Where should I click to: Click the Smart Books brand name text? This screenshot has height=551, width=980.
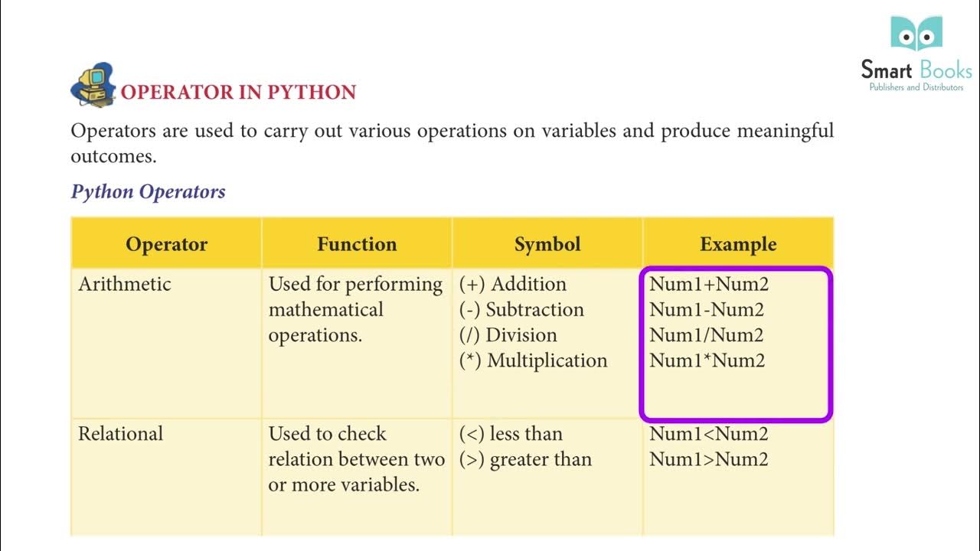tap(916, 70)
